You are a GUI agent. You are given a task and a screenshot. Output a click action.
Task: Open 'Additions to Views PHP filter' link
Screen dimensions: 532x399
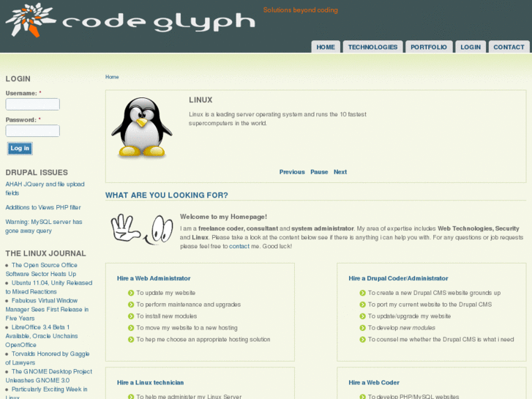pos(43,207)
